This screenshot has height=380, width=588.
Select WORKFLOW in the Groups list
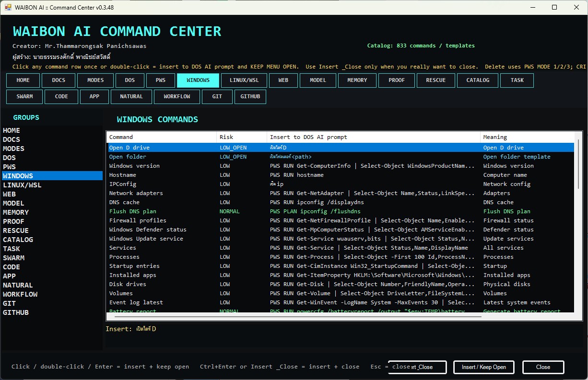coord(52,294)
